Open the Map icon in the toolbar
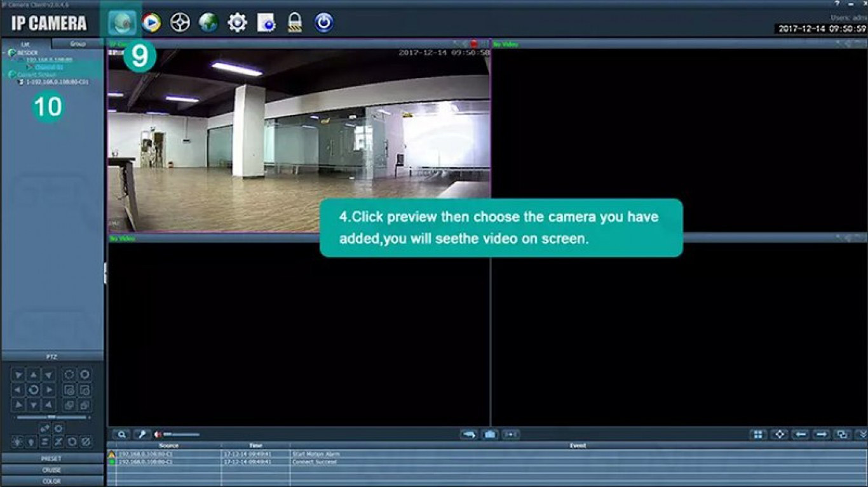The height and width of the screenshot is (487, 868). click(x=210, y=21)
